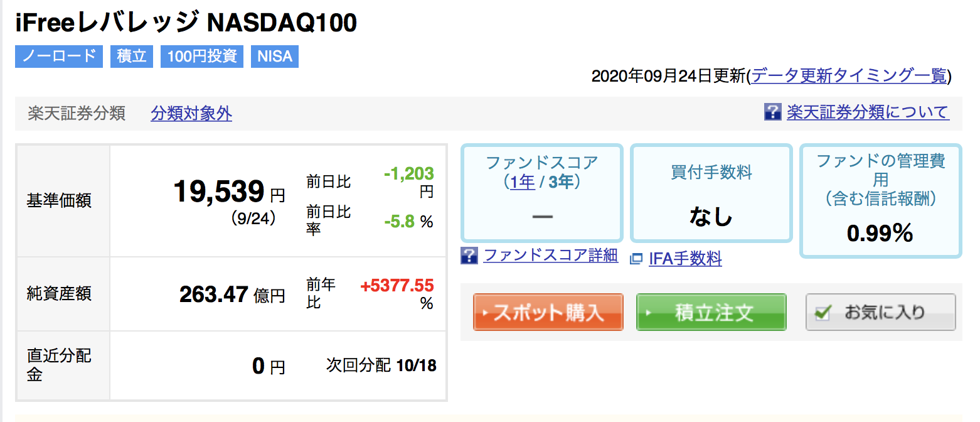Screen dimensions: 980x422
Task: Click the 100円投資 tag
Action: (202, 56)
